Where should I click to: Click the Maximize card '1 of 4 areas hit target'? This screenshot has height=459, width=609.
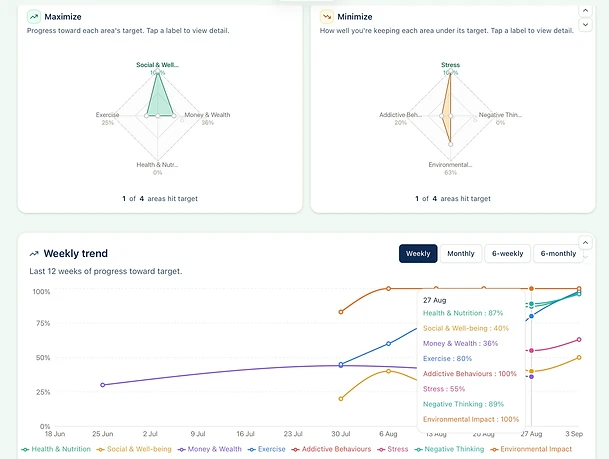click(160, 198)
